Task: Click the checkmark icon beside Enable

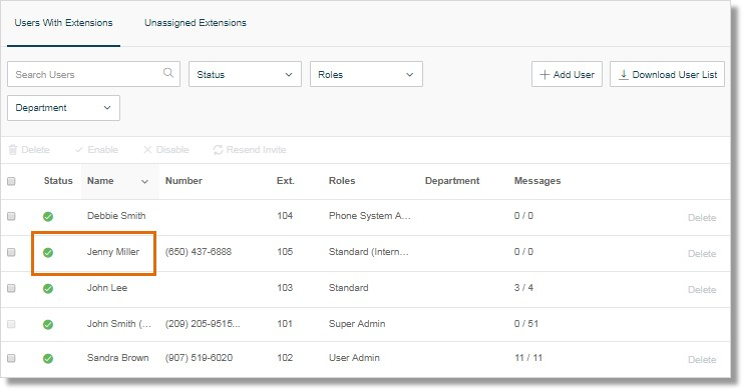Action: 79,150
